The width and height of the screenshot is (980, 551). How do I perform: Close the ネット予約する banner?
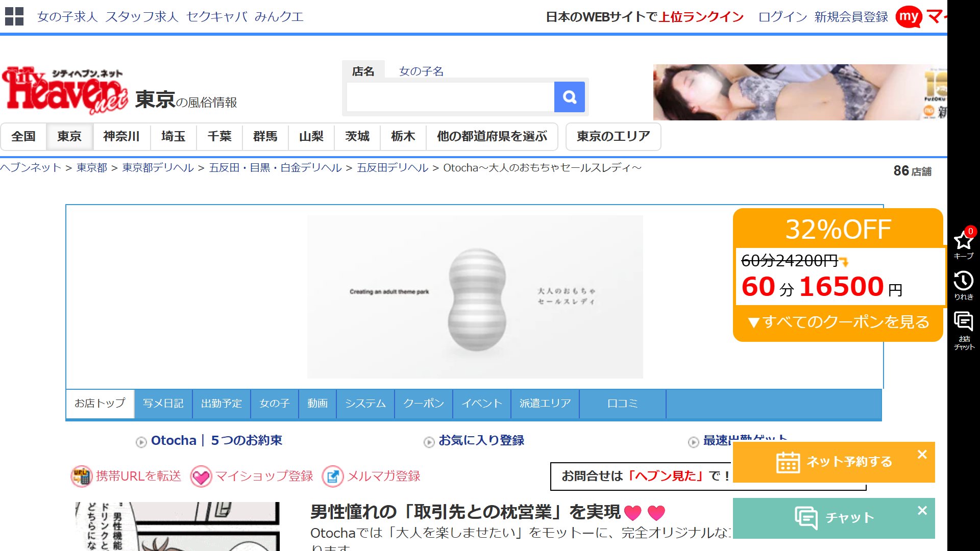(922, 454)
